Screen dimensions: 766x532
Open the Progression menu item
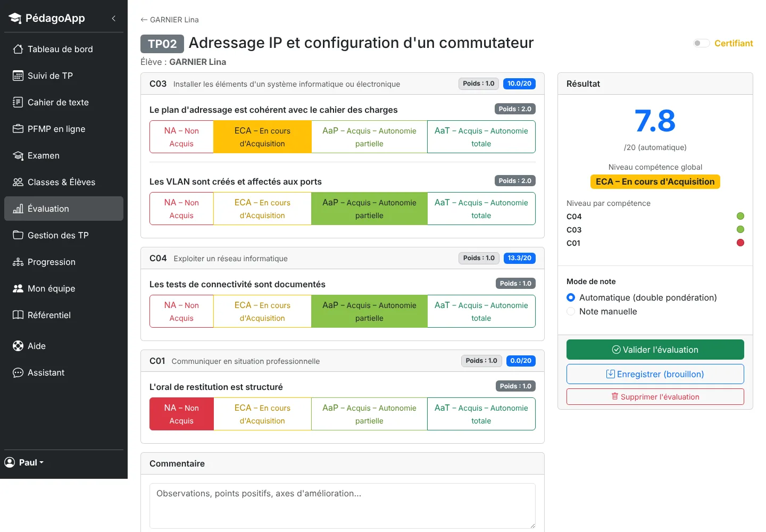click(64, 262)
